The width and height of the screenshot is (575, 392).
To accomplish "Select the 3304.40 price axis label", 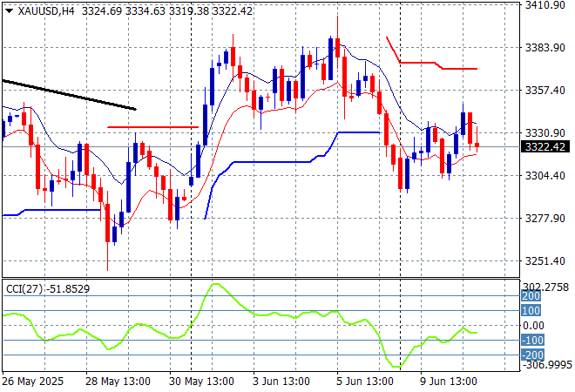I will click(x=545, y=176).
